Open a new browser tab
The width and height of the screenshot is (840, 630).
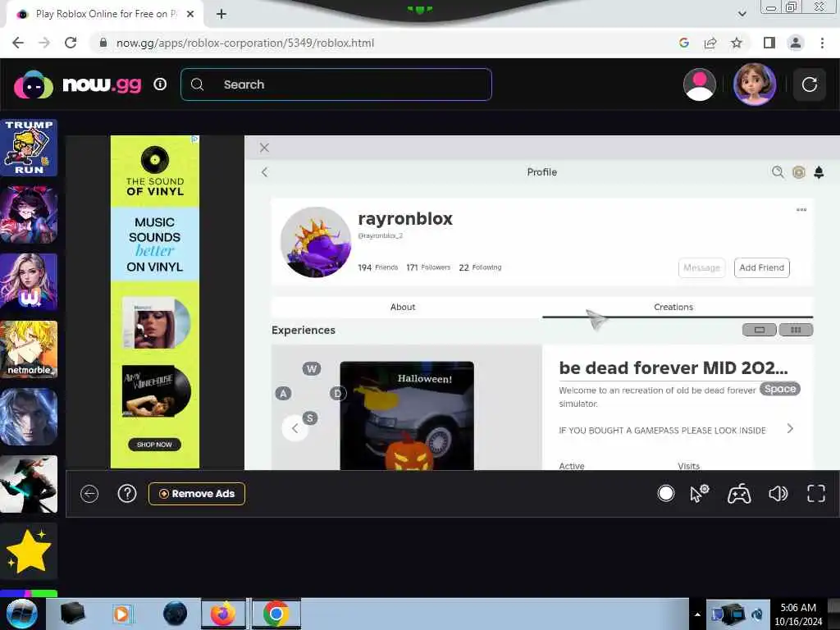[221, 14]
